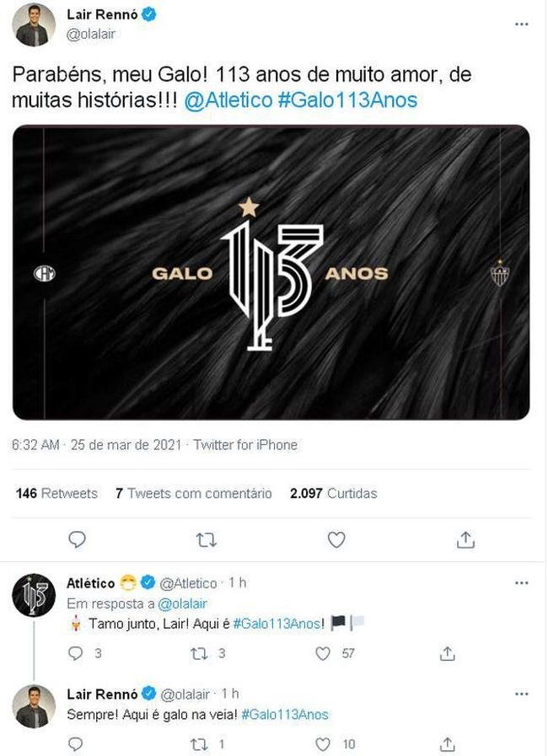
Task: Open Atlético's profile picture
Action: pyautogui.click(x=34, y=589)
